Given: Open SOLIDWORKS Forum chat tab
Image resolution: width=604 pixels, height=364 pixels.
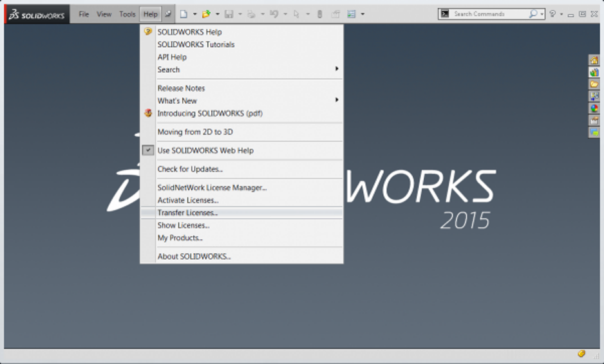Looking at the screenshot, I should pyautogui.click(x=594, y=132).
